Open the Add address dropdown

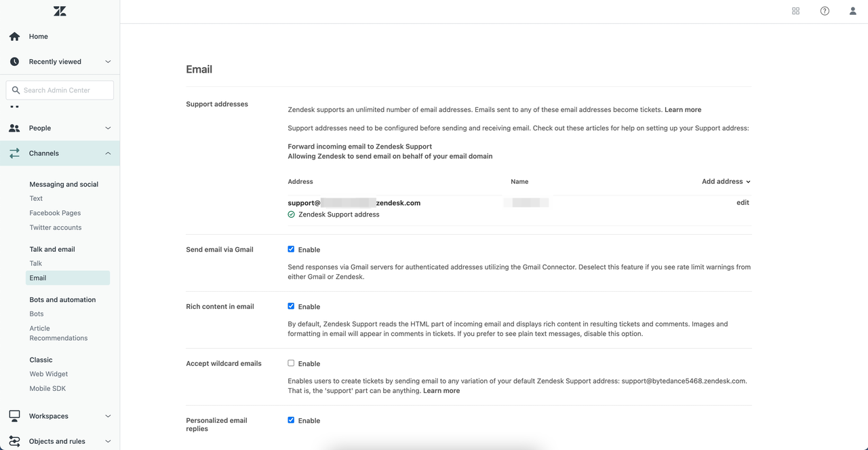726,182
